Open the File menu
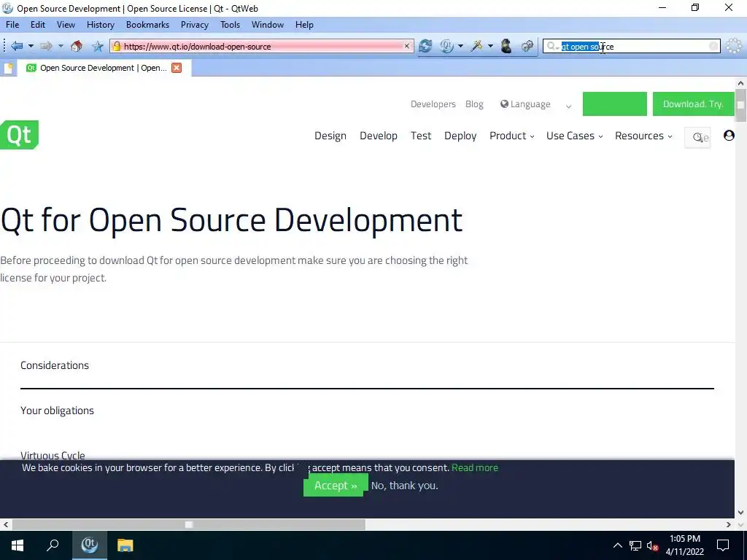This screenshot has width=747, height=560. [12, 25]
